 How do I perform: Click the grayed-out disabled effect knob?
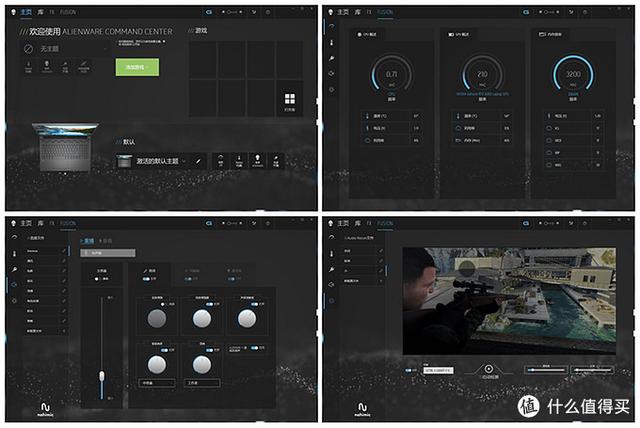(x=157, y=318)
